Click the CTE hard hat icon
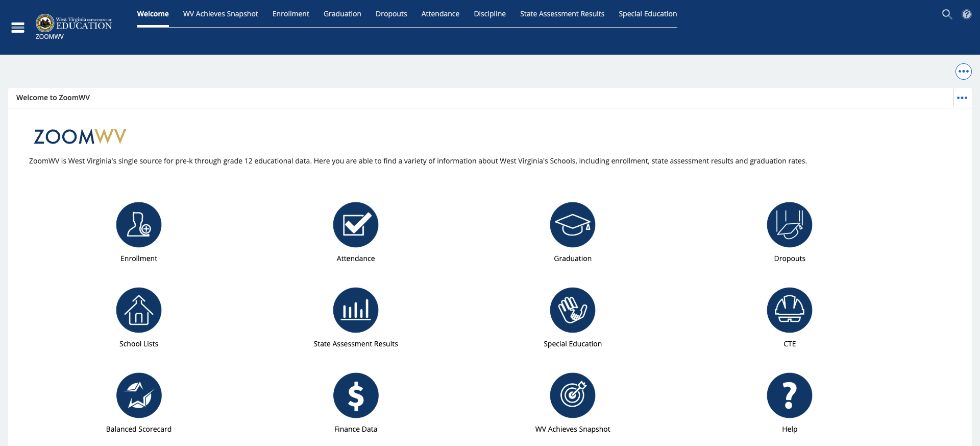Image resolution: width=980 pixels, height=446 pixels. pyautogui.click(x=790, y=310)
